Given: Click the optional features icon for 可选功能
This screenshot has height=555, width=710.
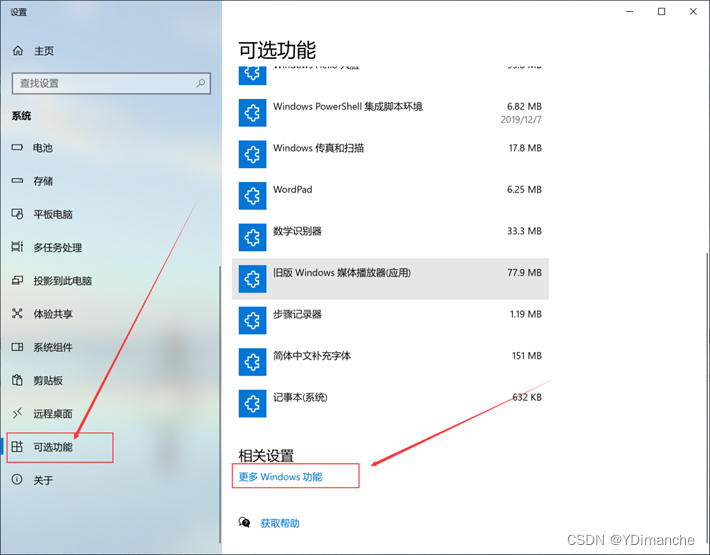Looking at the screenshot, I should (x=17, y=446).
